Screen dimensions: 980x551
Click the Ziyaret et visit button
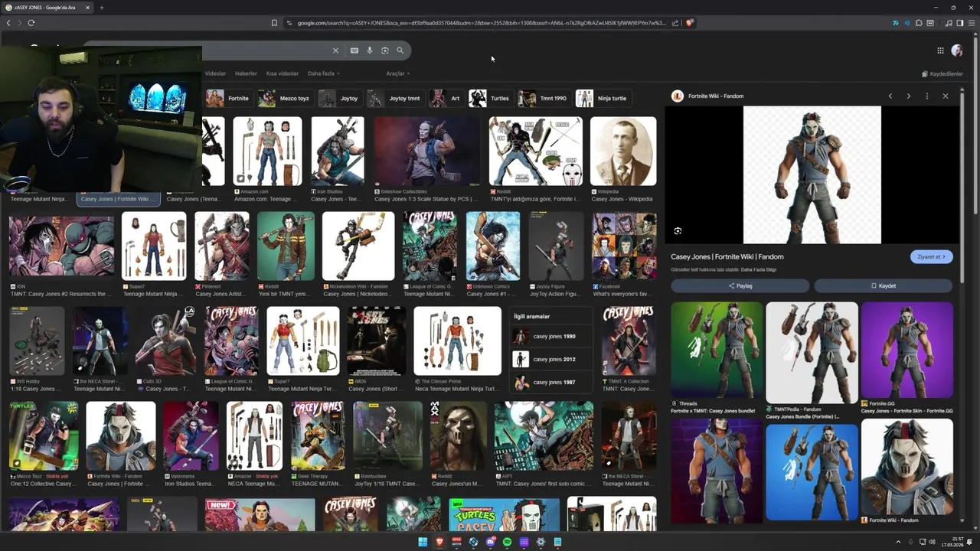click(x=931, y=257)
